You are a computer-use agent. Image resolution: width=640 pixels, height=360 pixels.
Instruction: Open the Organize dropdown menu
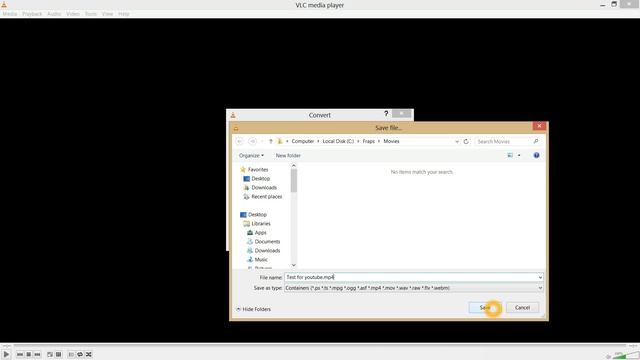coord(251,156)
